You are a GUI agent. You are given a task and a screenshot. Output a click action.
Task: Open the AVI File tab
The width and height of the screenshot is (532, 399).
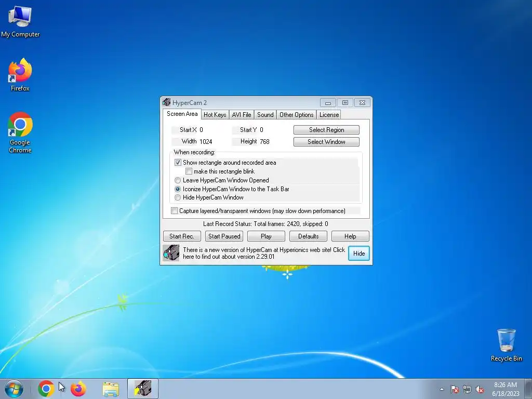(241, 115)
